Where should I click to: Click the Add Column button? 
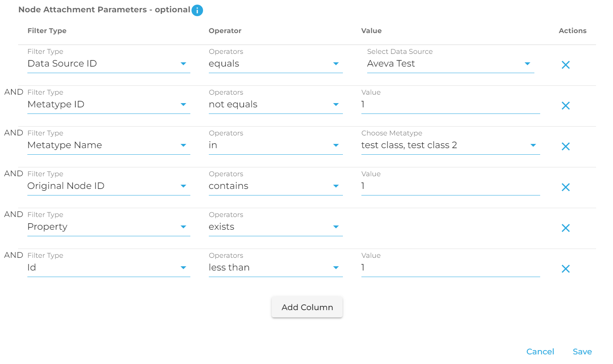(307, 307)
